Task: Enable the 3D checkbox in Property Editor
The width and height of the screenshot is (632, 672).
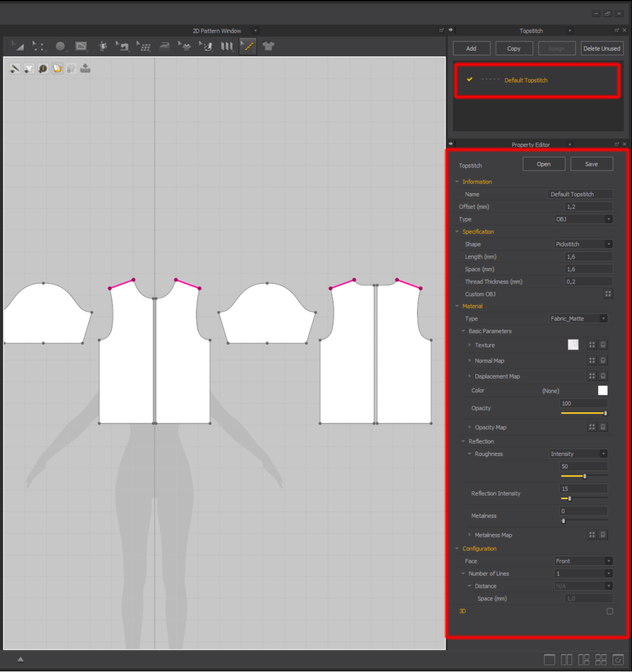Action: (x=609, y=611)
